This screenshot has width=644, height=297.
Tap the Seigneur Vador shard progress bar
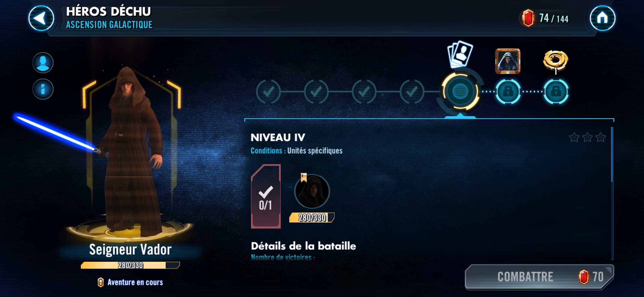[130, 265]
